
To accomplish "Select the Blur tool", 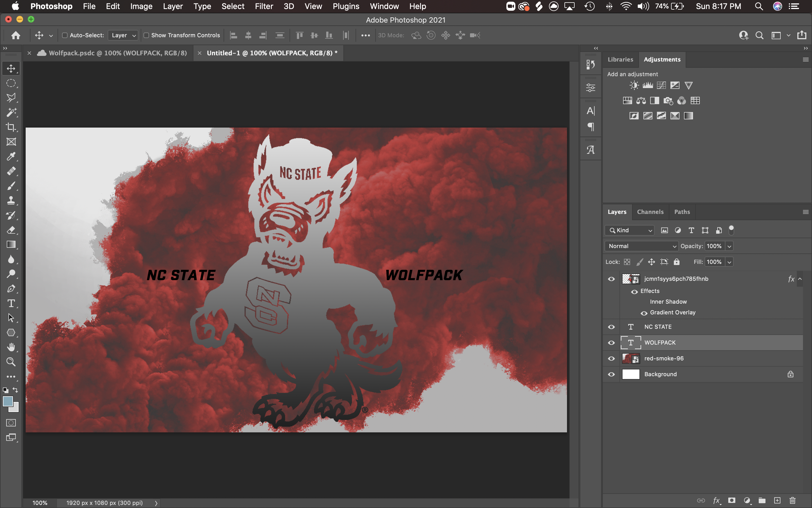I will tap(11, 259).
